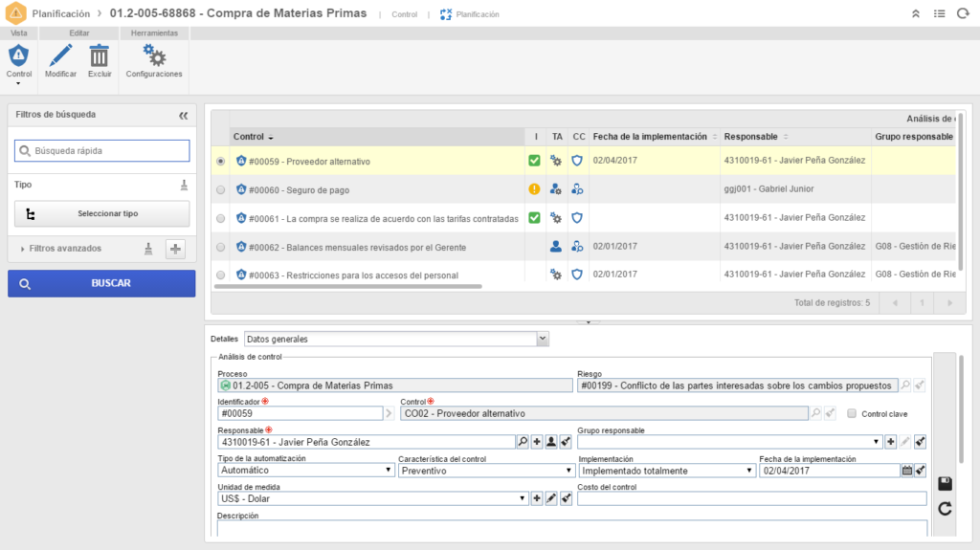The width and height of the screenshot is (980, 550).
Task: Click the green check icon in #00059 row
Action: 534,161
